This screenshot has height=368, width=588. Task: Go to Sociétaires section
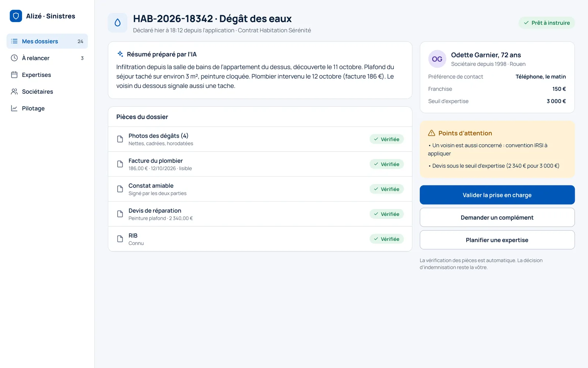(47, 92)
